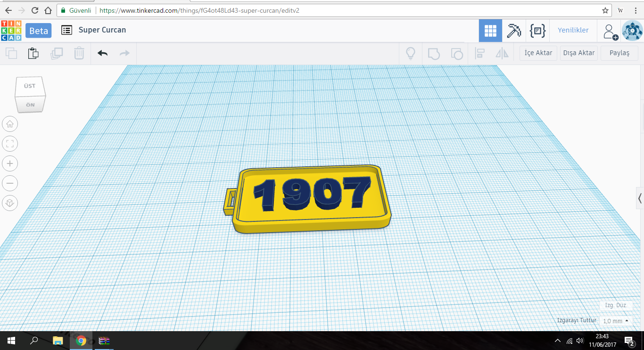Open Windows search from the taskbar
The height and width of the screenshot is (350, 644).
point(34,341)
